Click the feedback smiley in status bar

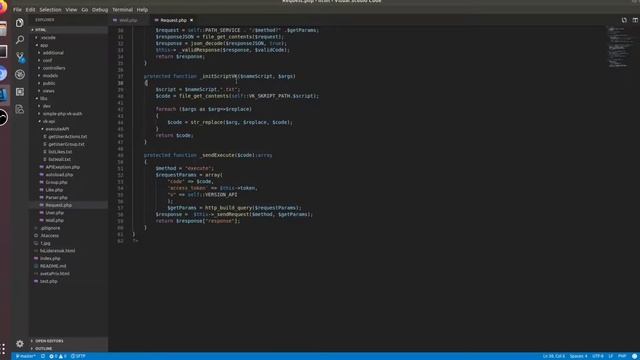pyautogui.click(x=635, y=356)
